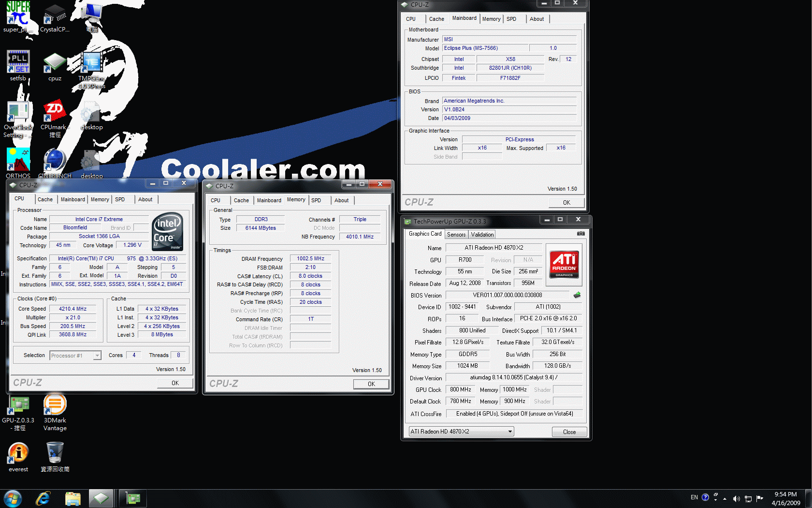Click the Driver Version atiumdag field
The image size is (812, 508).
514,377
